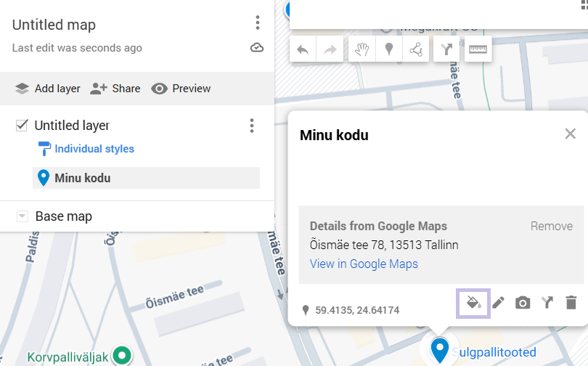Screen dimensions: 588x366
Task: Activate the ruler measure distance tool
Action: point(478,50)
